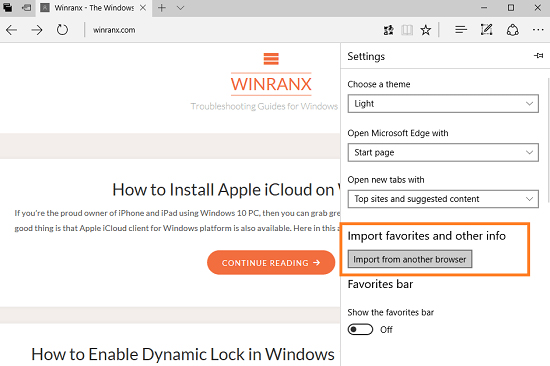
Task: Click 'Favorites bar' heading text
Action: click(x=380, y=284)
